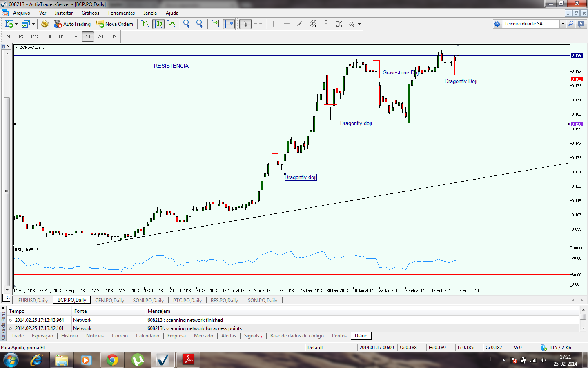The width and height of the screenshot is (588, 368).
Task: Select the Fibonacci retracement tool
Action: pos(326,24)
